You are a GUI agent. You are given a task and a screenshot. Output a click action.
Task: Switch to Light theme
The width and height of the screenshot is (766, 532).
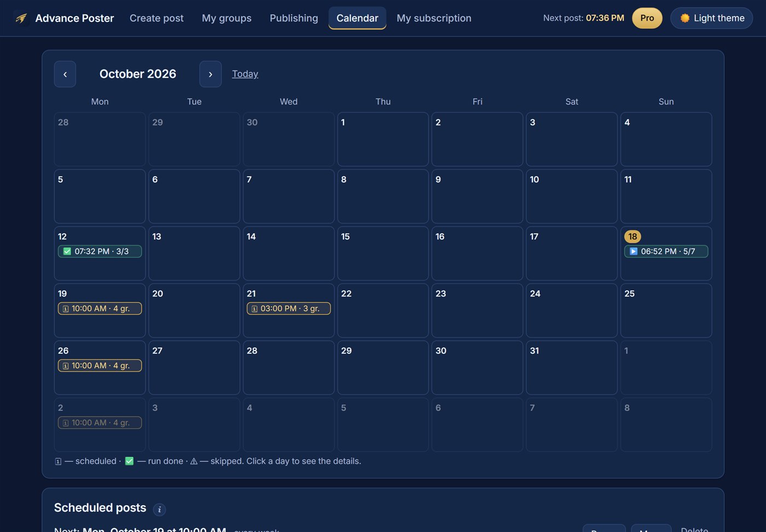click(x=711, y=18)
